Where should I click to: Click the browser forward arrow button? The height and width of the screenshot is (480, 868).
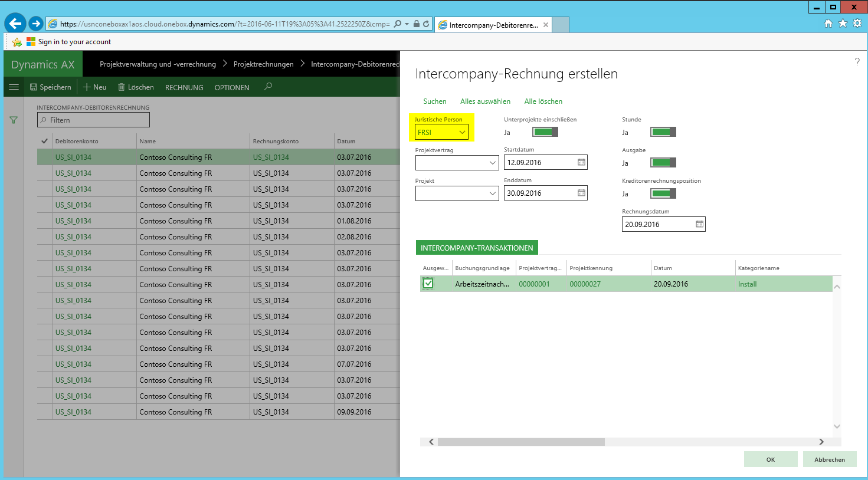pos(36,24)
